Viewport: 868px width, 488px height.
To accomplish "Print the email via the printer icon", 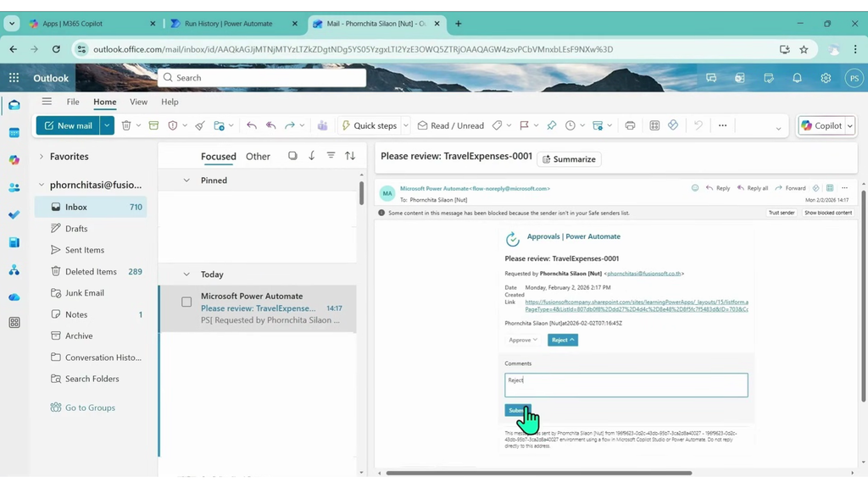I will [630, 125].
